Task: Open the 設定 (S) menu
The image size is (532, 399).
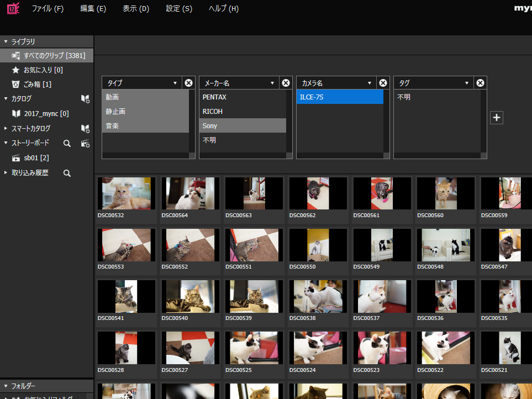Action: pyautogui.click(x=179, y=9)
